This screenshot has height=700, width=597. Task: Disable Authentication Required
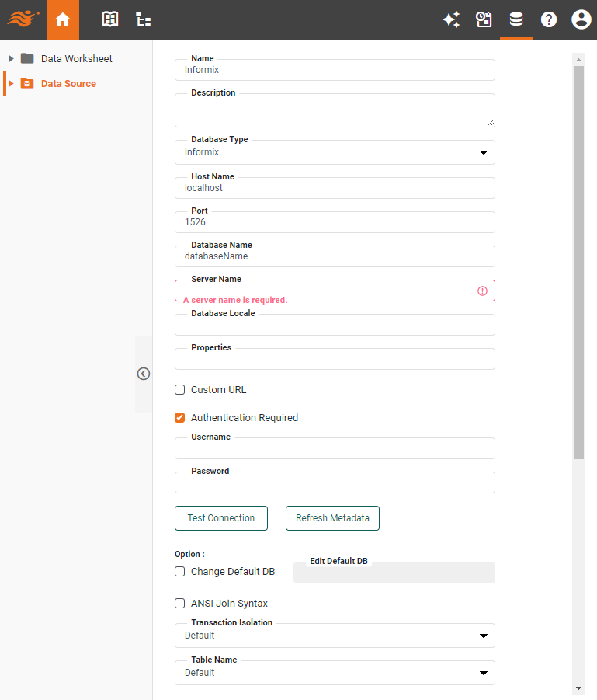click(x=179, y=417)
